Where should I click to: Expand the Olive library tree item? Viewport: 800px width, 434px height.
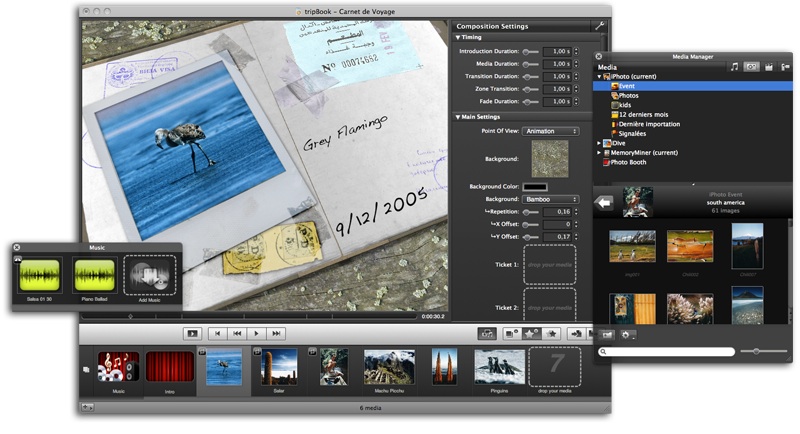click(600, 143)
